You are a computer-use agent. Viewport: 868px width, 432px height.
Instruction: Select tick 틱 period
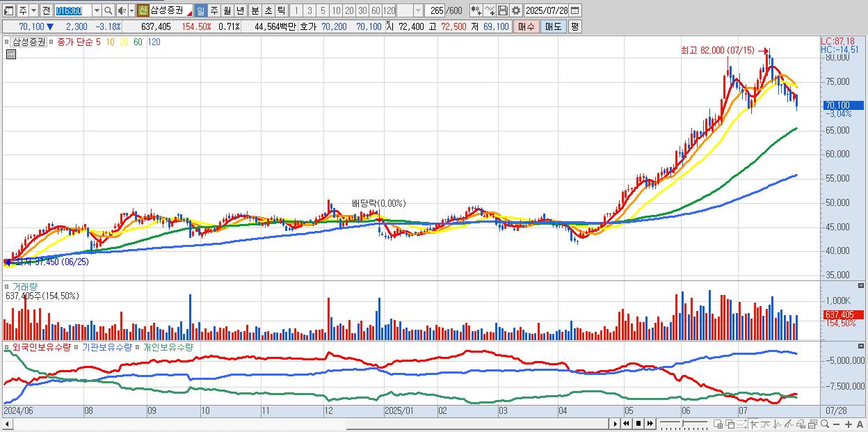coord(280,10)
